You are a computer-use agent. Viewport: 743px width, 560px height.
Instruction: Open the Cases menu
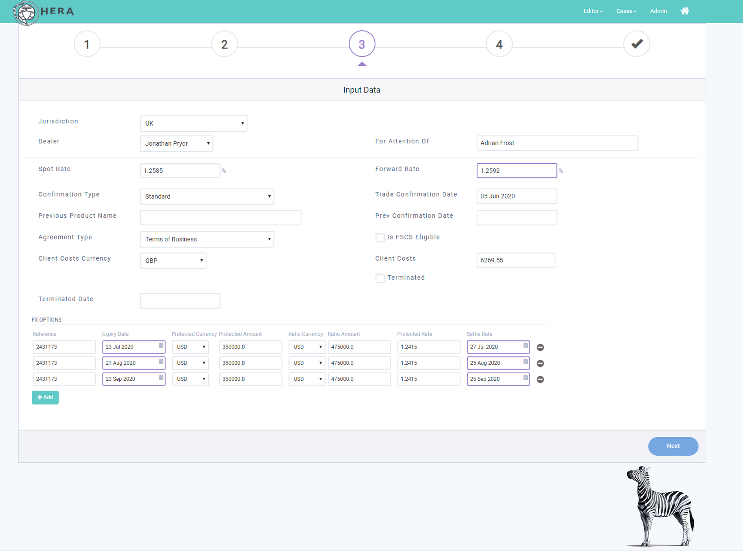[x=626, y=11]
